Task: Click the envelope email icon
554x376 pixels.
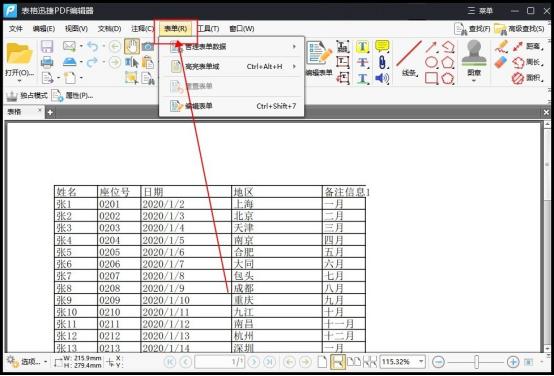Action: coord(69,46)
